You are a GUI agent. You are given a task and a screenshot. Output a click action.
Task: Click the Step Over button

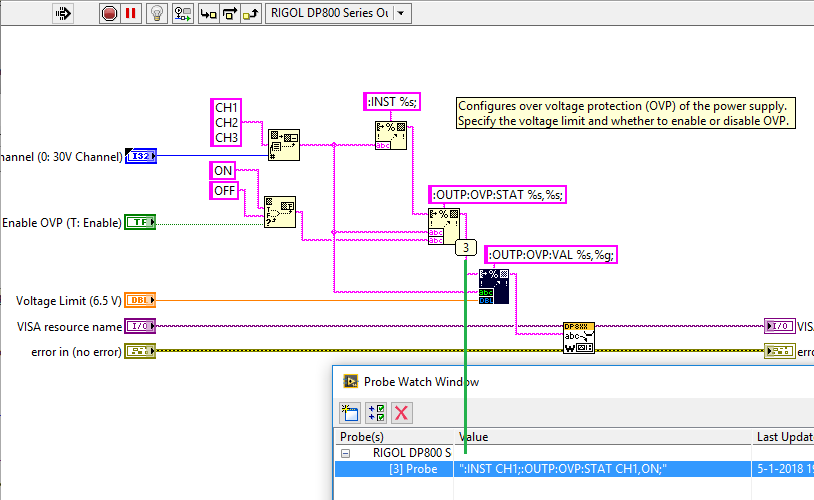click(229, 13)
